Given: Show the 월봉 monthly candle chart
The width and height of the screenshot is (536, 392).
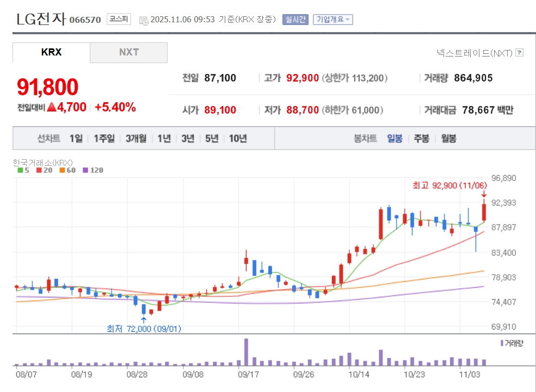Looking at the screenshot, I should pyautogui.click(x=448, y=139).
